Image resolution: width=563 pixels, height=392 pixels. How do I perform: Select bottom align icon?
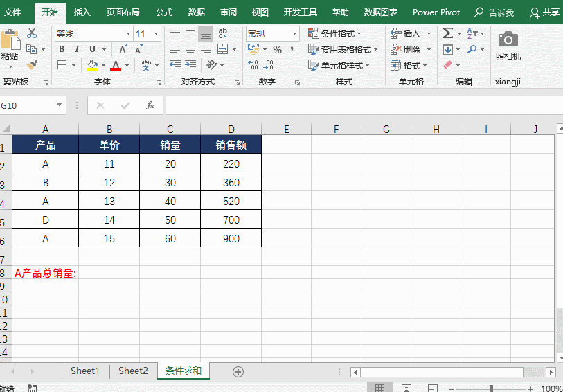coord(206,34)
